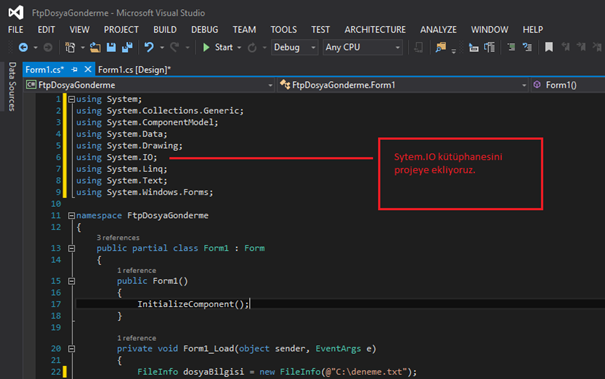The width and height of the screenshot is (605, 379).
Task: Open the TEST menu
Action: pos(321,30)
